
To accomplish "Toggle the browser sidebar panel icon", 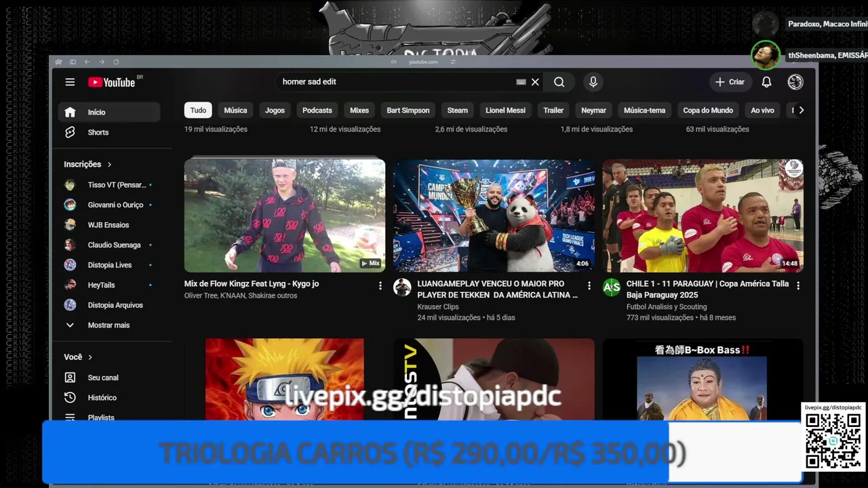I will point(73,62).
